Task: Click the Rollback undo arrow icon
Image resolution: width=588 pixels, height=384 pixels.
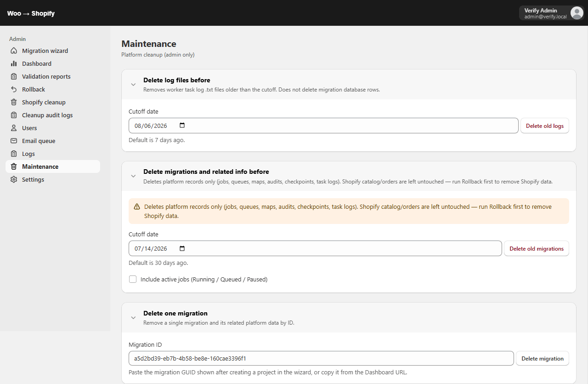Action: pos(14,90)
